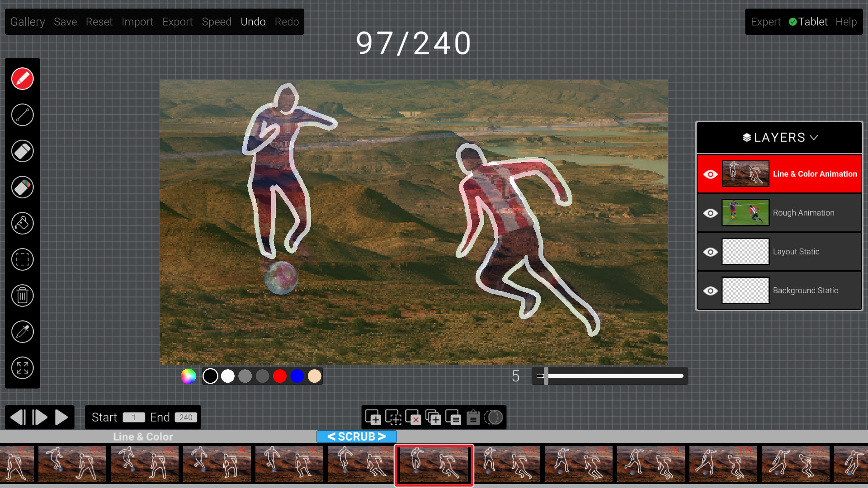868x488 pixels.
Task: Delete the current frame
Action: 414,418
